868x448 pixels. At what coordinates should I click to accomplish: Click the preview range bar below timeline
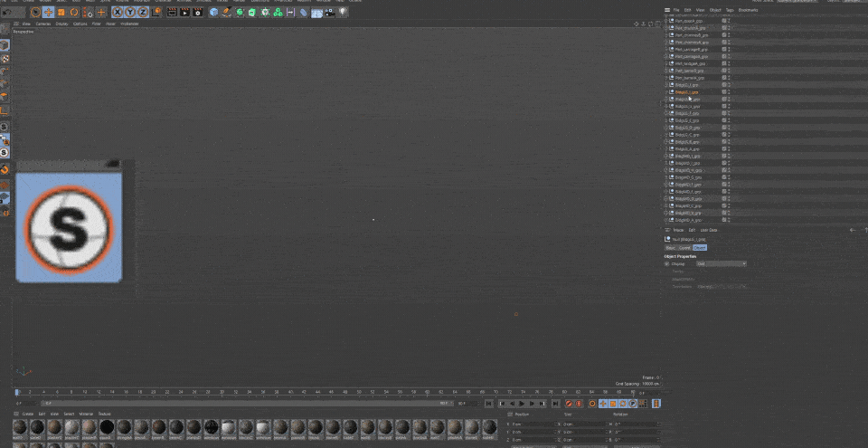click(x=246, y=404)
